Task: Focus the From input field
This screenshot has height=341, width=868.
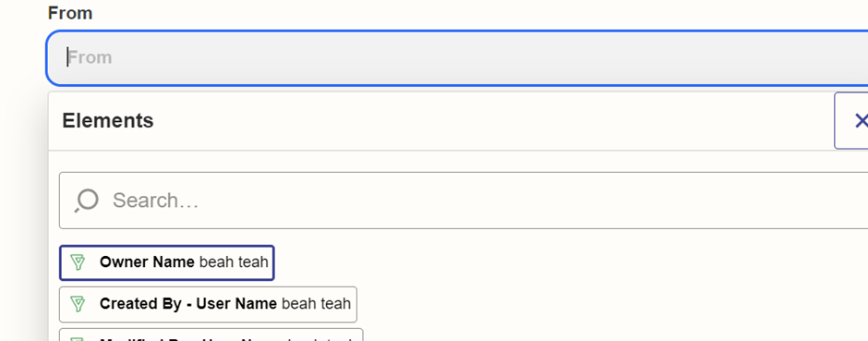Action: tap(457, 57)
